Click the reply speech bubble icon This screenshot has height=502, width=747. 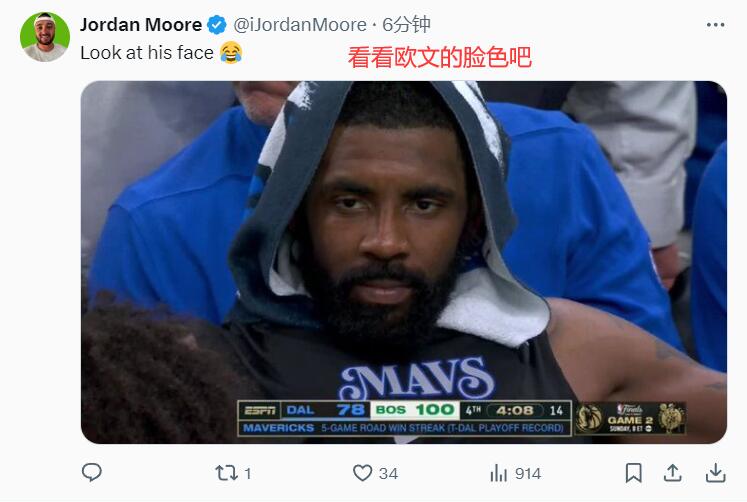pos(91,472)
